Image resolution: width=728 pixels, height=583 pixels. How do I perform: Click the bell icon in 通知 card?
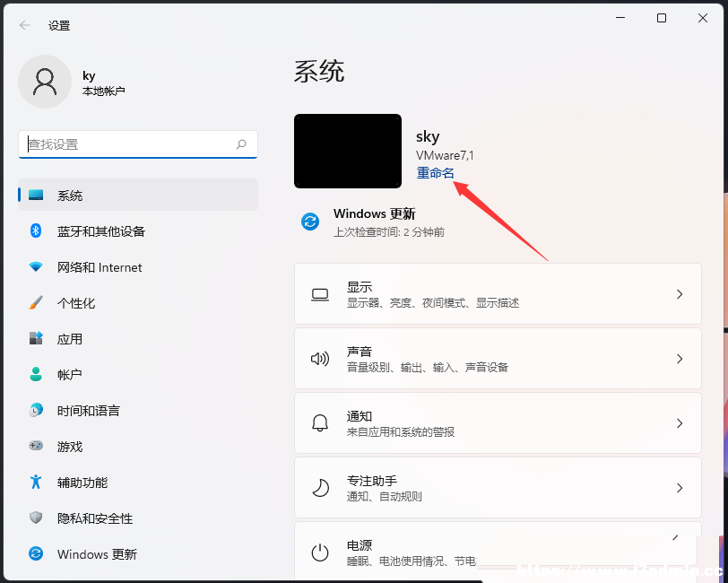coord(320,423)
